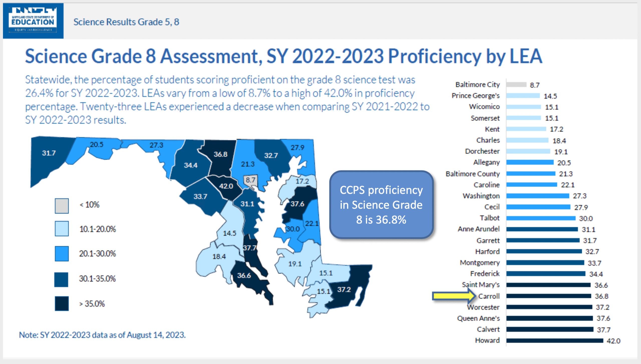
Task: Click the Talbot bar showing 30.0
Action: point(541,218)
